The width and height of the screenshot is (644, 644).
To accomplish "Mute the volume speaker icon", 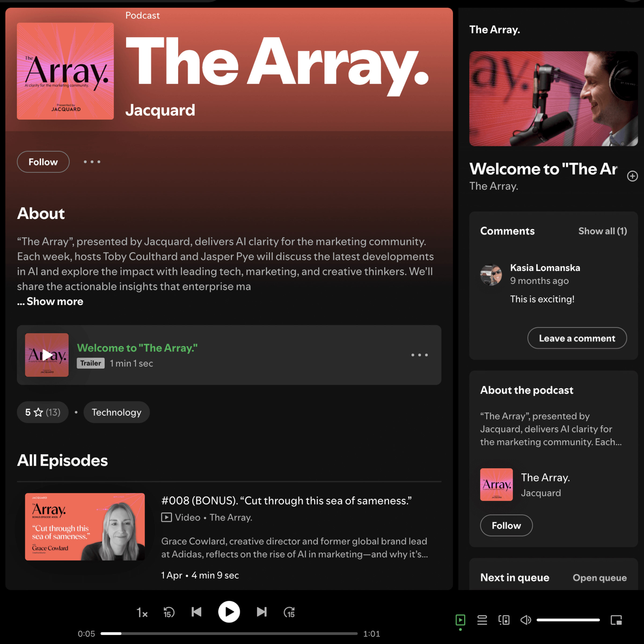I will pos(525,620).
